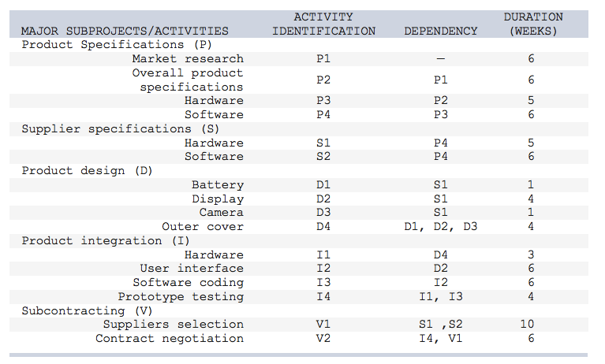Select the 'Battery' activity name
Screen dimensions: 605x364
(x=218, y=185)
